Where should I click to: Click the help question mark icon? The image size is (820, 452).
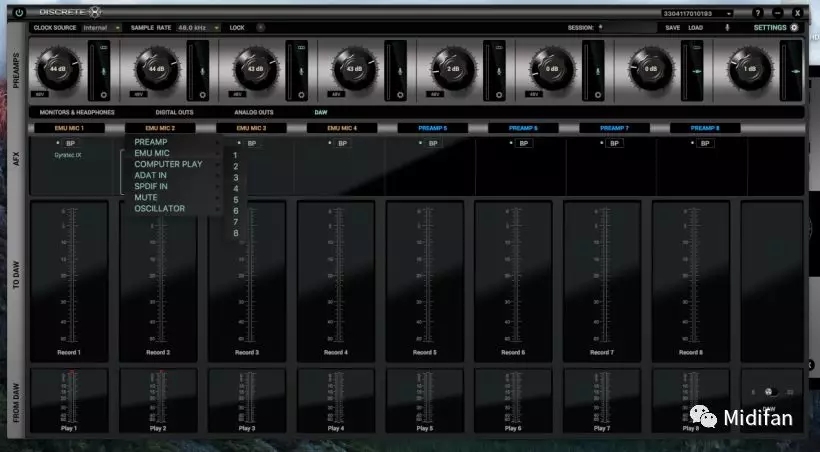click(x=760, y=12)
